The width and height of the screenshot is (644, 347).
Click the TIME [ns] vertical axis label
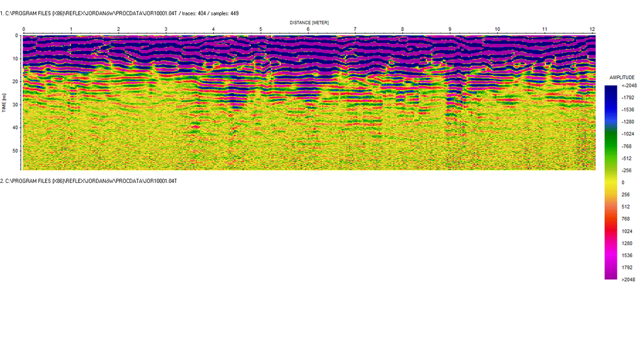(x=4, y=102)
